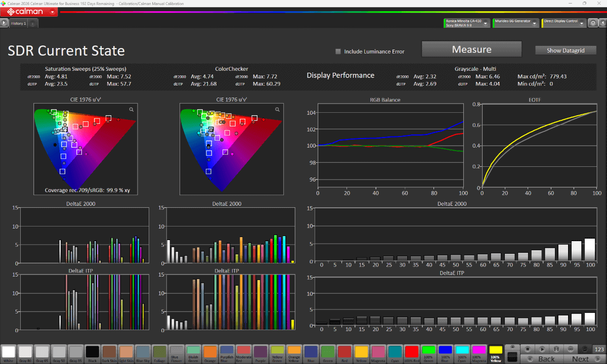Go to the previous page with Back

pyautogui.click(x=541, y=358)
